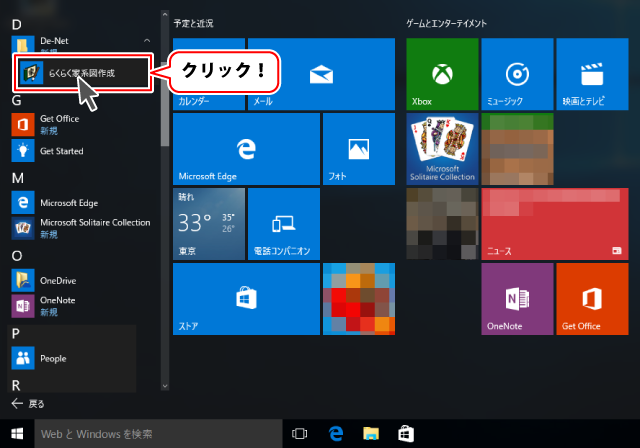Open OneDrive from the app list
This screenshot has width=640, height=448.
coord(82,280)
